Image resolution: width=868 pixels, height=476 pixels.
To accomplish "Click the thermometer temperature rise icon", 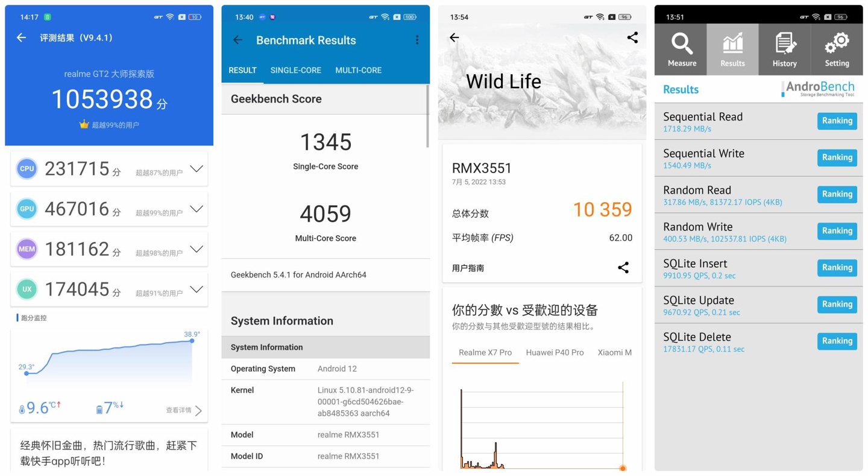I will coord(22,410).
